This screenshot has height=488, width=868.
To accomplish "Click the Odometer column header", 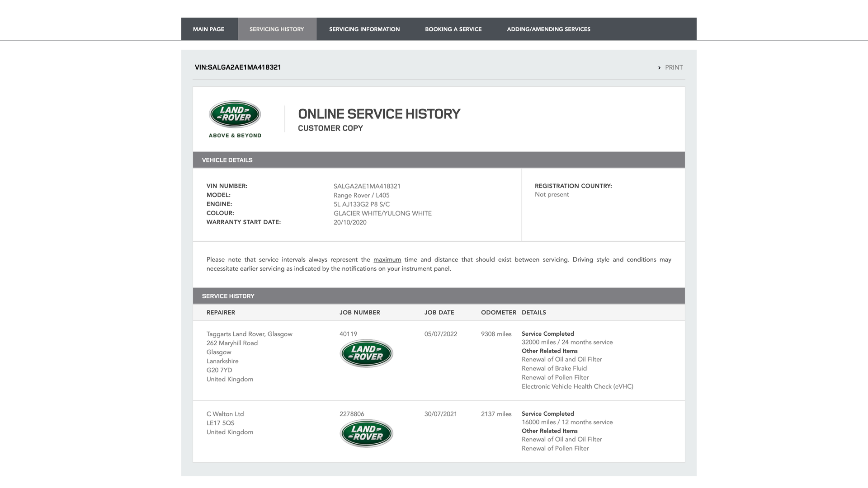I will coord(498,313).
